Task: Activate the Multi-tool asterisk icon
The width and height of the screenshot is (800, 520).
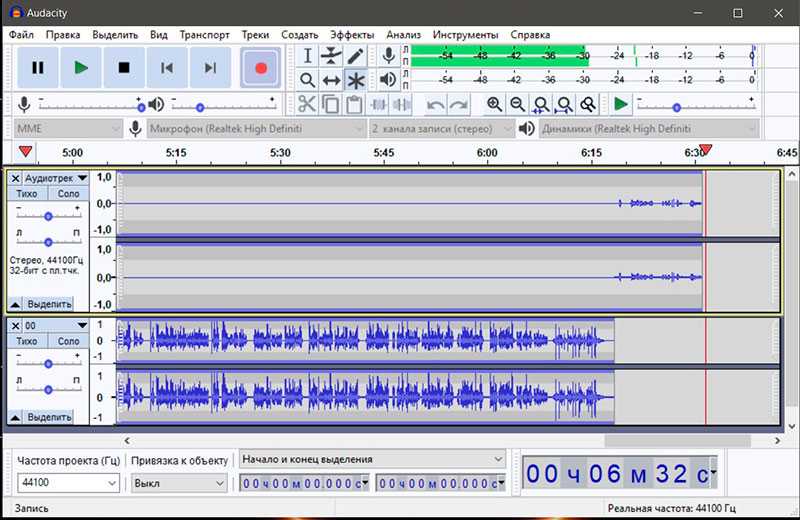Action: click(355, 80)
